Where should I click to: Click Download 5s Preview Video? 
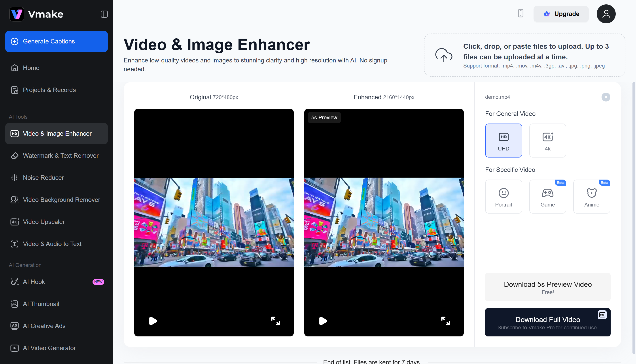(x=547, y=287)
